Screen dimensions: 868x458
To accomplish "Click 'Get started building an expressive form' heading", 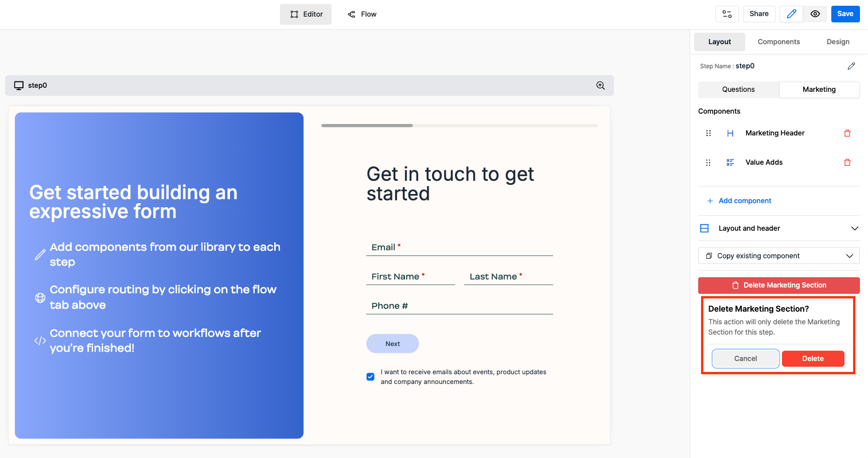I will coord(134,202).
